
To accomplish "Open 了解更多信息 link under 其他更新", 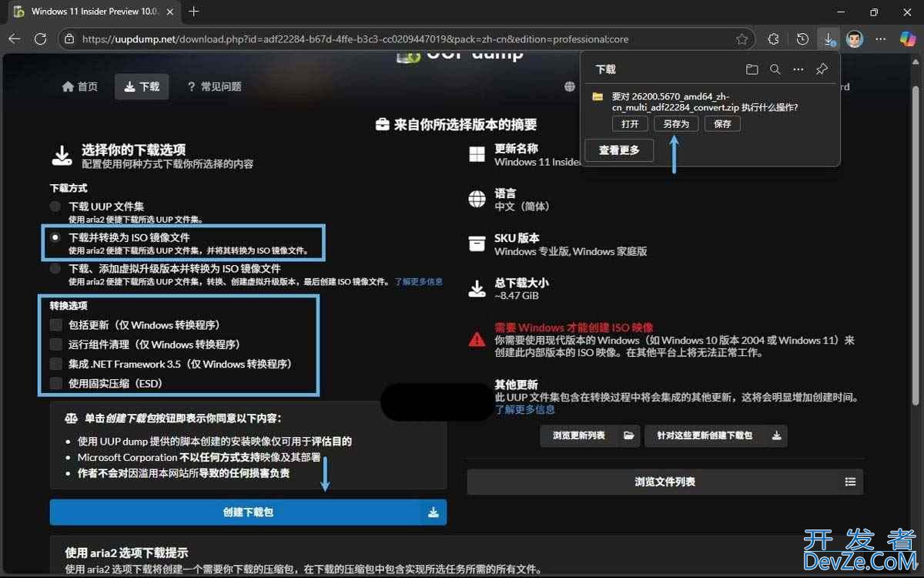I will (524, 409).
